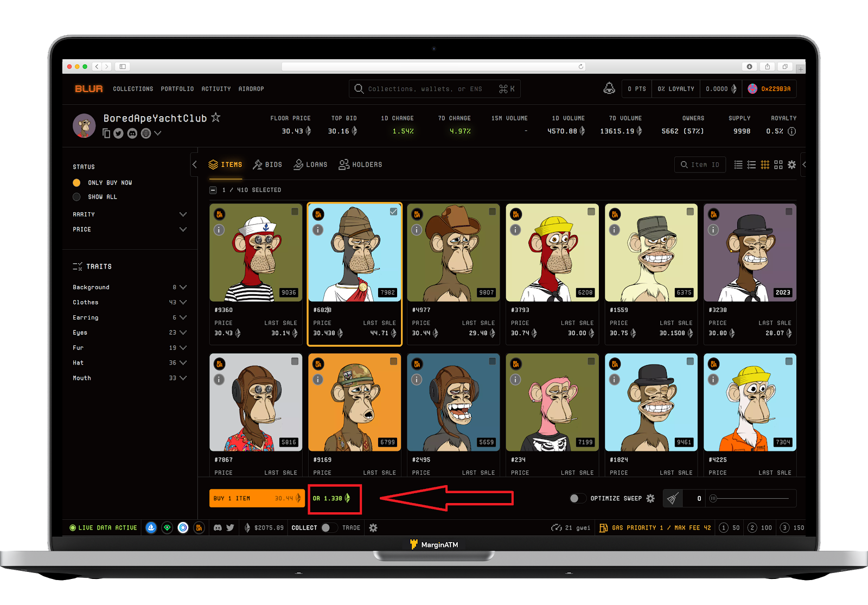Copy the collection contract address icon
The image size is (868, 605).
[x=106, y=133]
